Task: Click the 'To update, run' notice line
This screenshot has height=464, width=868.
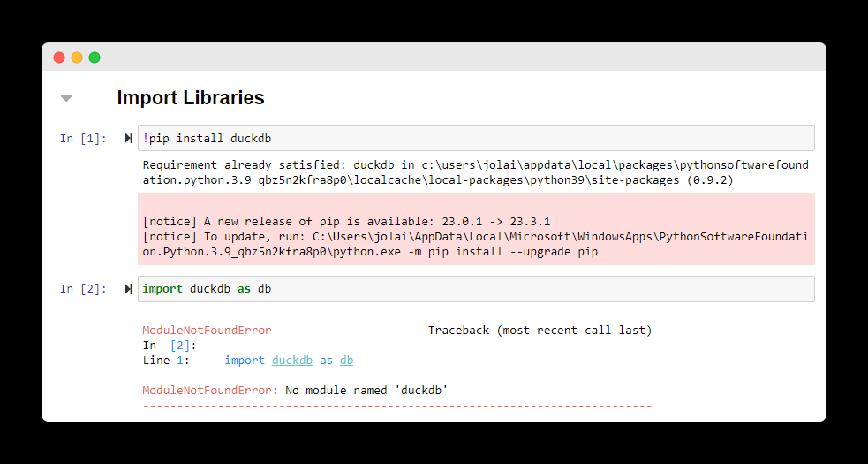Action: click(476, 245)
